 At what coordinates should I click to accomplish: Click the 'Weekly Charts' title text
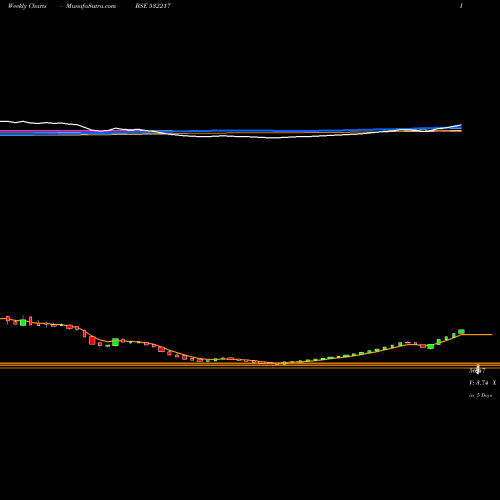coord(27,6)
